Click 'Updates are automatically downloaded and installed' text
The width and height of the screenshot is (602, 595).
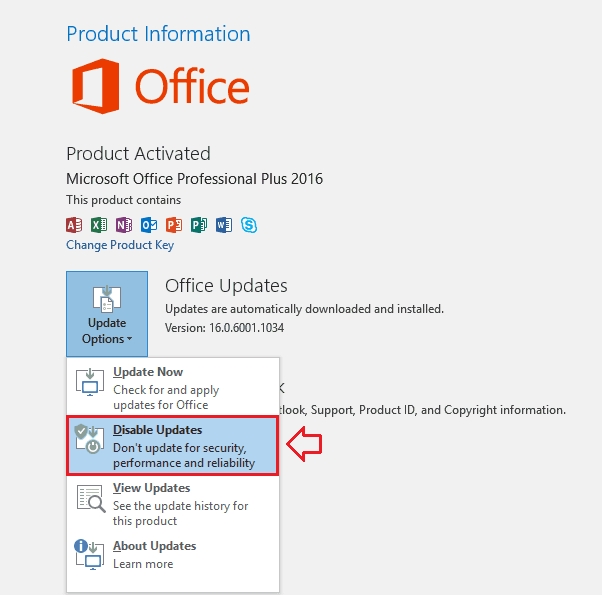click(x=304, y=309)
